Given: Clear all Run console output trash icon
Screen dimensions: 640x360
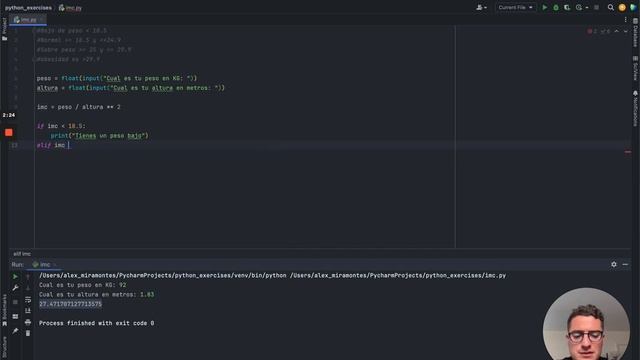Looking at the screenshot, I should tap(28, 333).
